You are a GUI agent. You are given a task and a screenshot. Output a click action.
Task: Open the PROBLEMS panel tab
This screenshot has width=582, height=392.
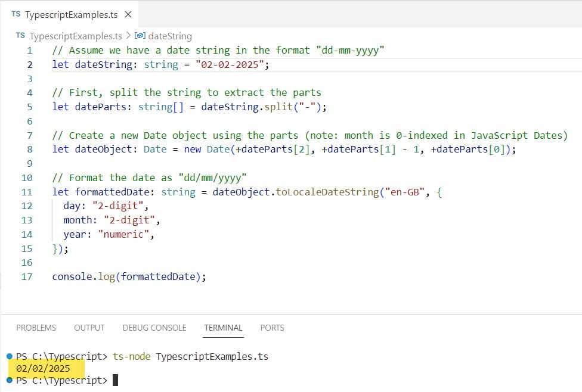click(36, 328)
